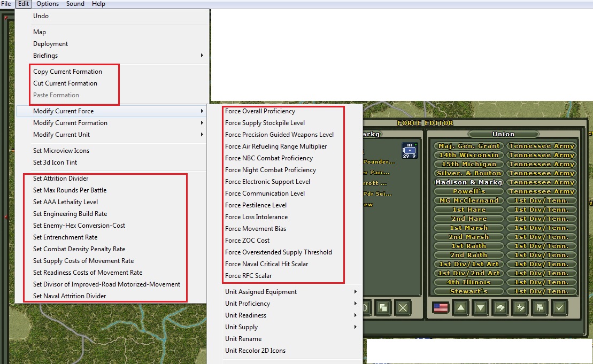Select Force Pestilence Level

pyautogui.click(x=256, y=205)
